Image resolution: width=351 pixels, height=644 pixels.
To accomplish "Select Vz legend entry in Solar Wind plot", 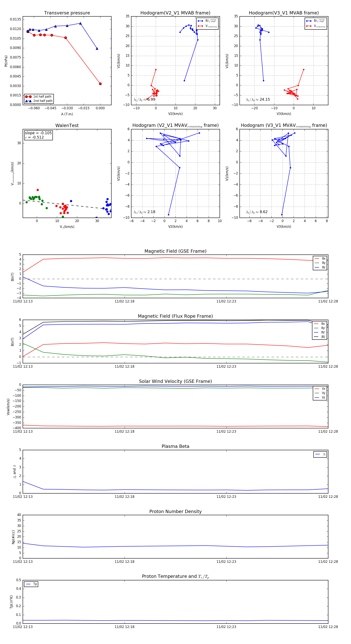I will pos(320,397).
